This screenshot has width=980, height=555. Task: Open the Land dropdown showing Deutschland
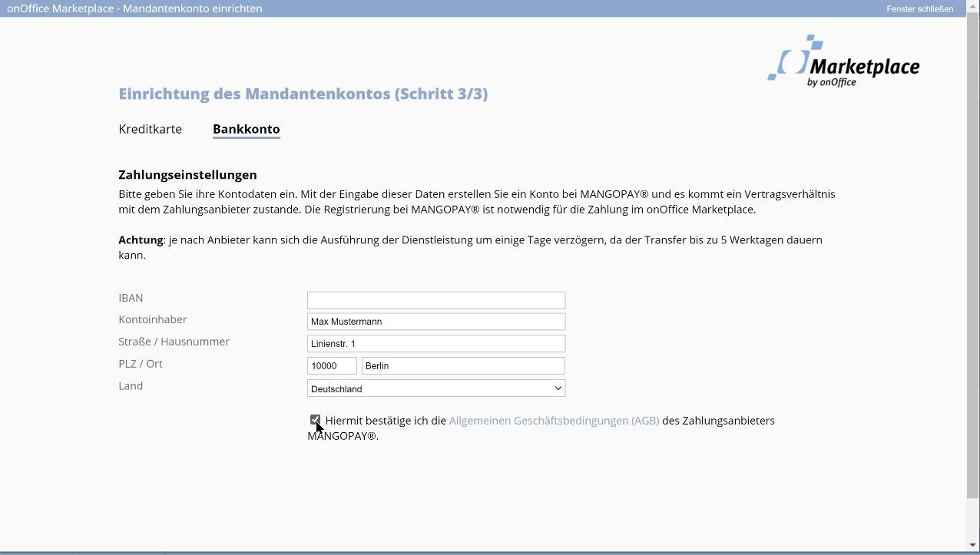pos(435,388)
